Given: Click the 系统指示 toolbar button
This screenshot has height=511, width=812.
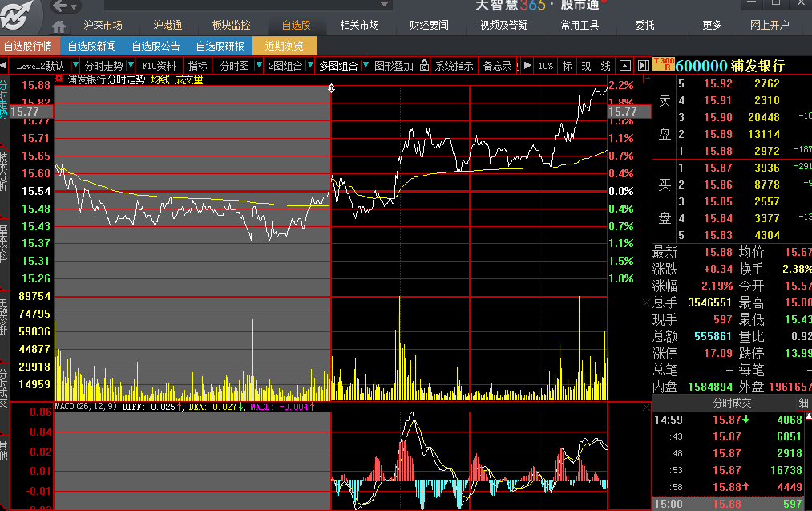Looking at the screenshot, I should [454, 66].
